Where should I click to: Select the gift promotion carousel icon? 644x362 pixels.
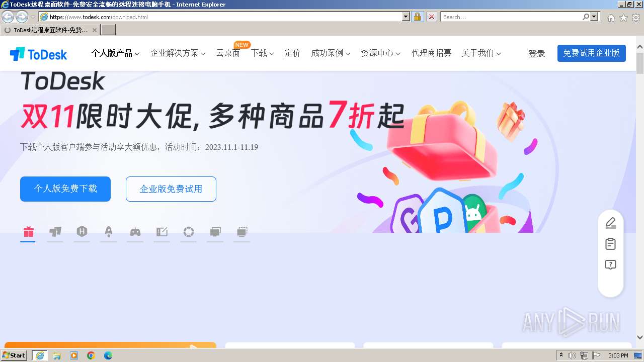pyautogui.click(x=28, y=232)
